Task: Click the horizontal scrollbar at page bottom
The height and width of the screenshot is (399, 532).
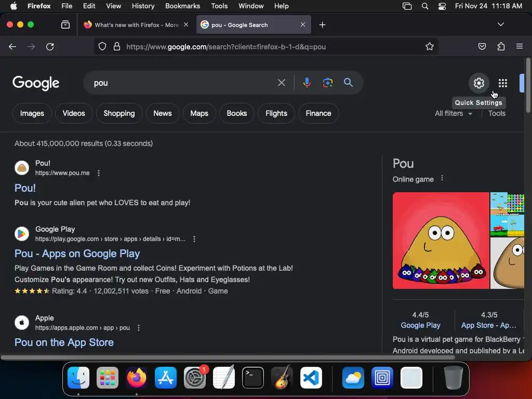Action: [228, 357]
